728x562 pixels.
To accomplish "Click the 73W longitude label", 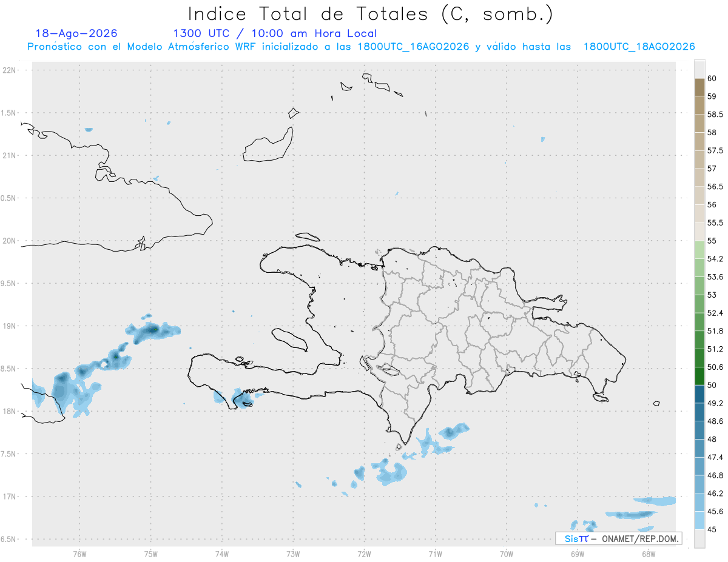I will coord(293,554).
